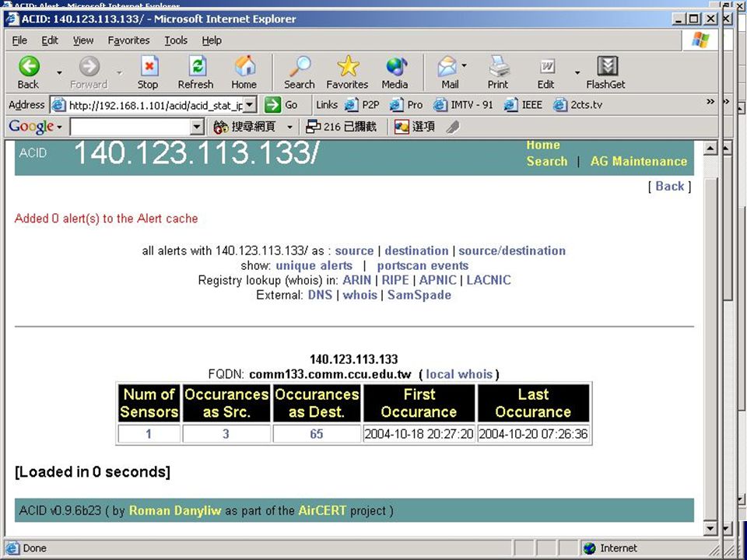Click the Internet zone globe icon
This screenshot has height=560, width=747.
click(x=589, y=548)
